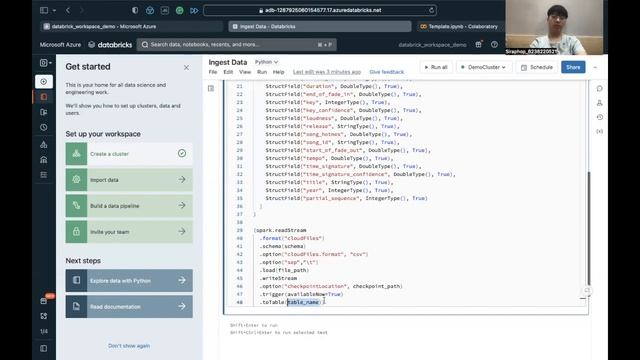This screenshot has width=640, height=360.
Task: Open the Workspace icon in sidebar
Action: tap(44, 97)
